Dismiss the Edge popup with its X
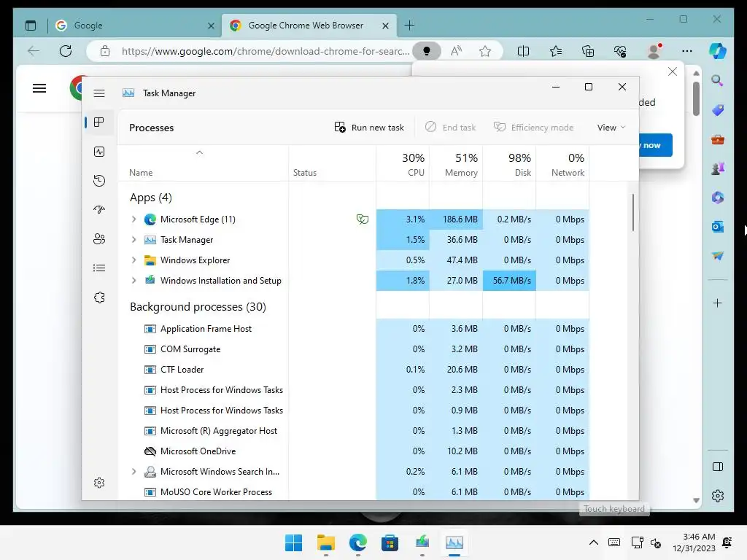The image size is (747, 560). [672, 71]
